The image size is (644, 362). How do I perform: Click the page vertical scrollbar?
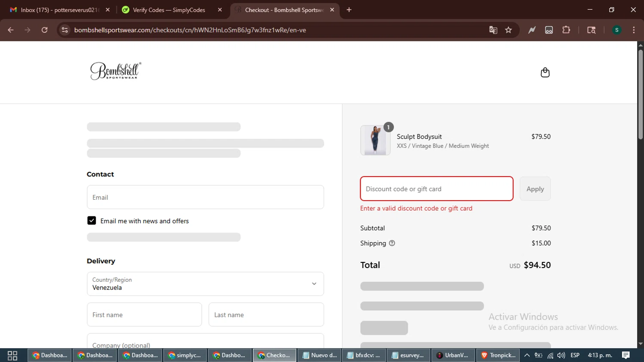tap(641, 95)
